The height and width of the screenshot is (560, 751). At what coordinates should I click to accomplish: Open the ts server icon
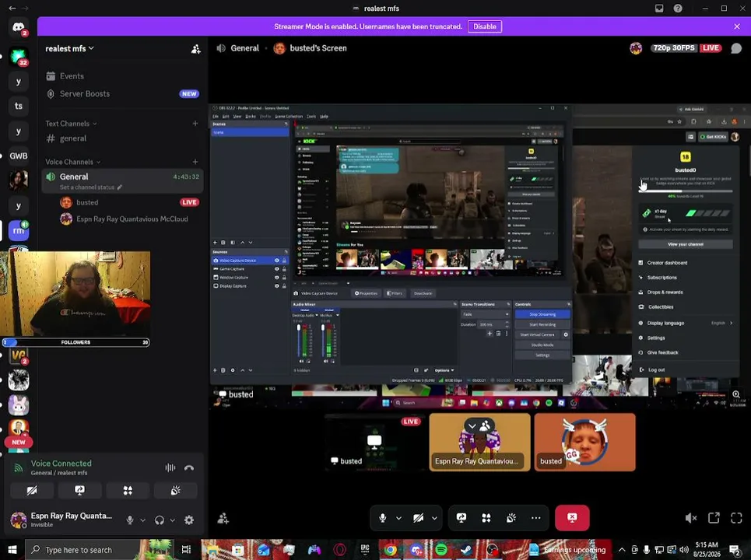18,106
